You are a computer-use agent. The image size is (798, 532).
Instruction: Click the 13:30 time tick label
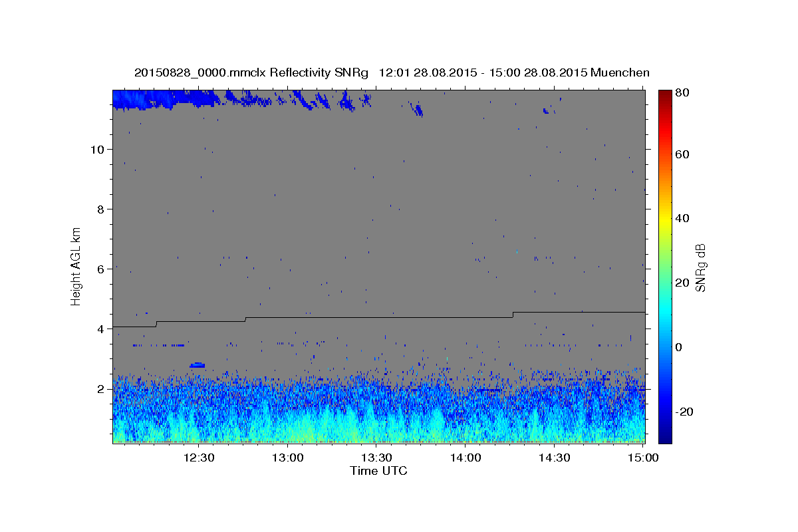click(376, 458)
